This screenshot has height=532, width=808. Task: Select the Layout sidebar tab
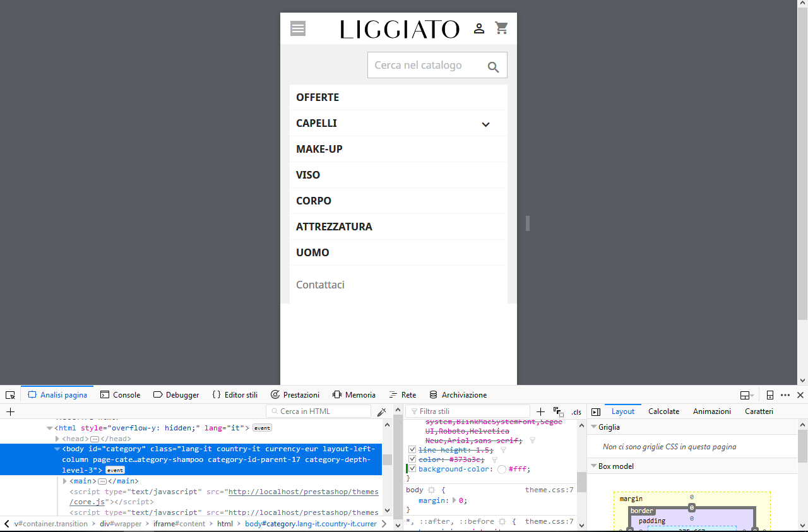(623, 411)
